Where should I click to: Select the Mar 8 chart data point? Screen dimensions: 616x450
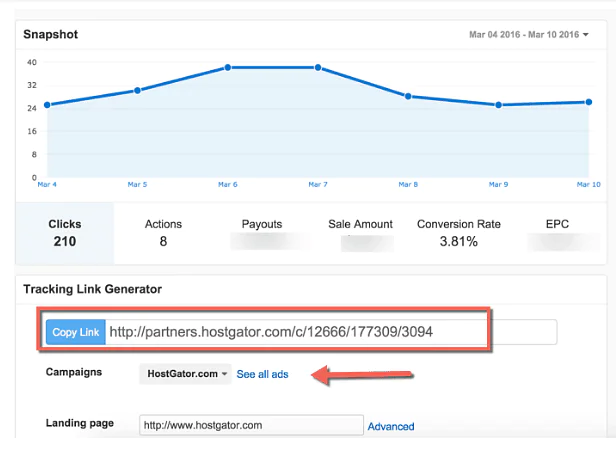[408, 96]
